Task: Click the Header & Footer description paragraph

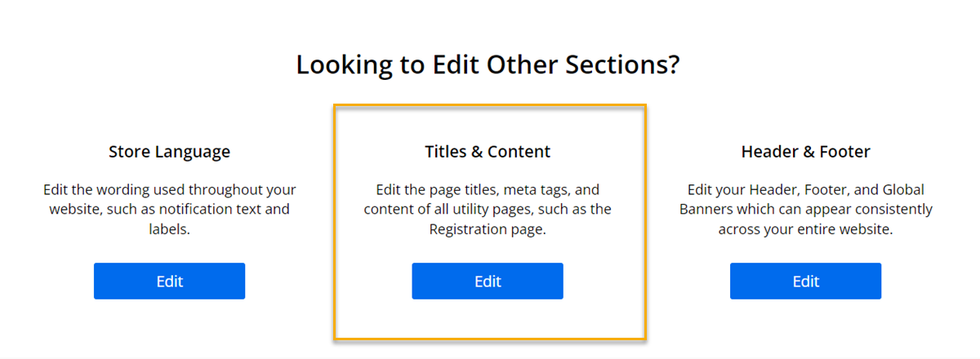Action: coord(805,210)
